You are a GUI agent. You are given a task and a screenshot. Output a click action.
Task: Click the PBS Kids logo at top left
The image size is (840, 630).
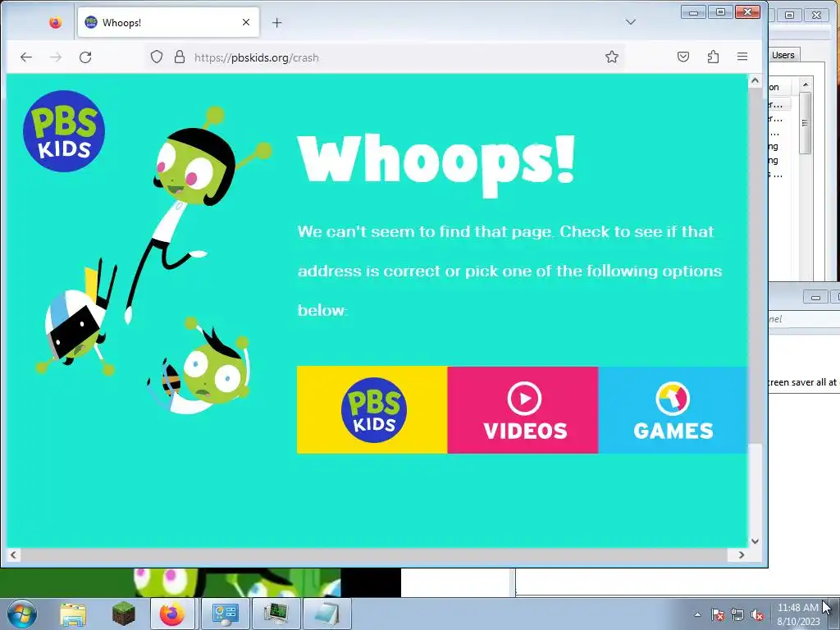click(x=64, y=131)
